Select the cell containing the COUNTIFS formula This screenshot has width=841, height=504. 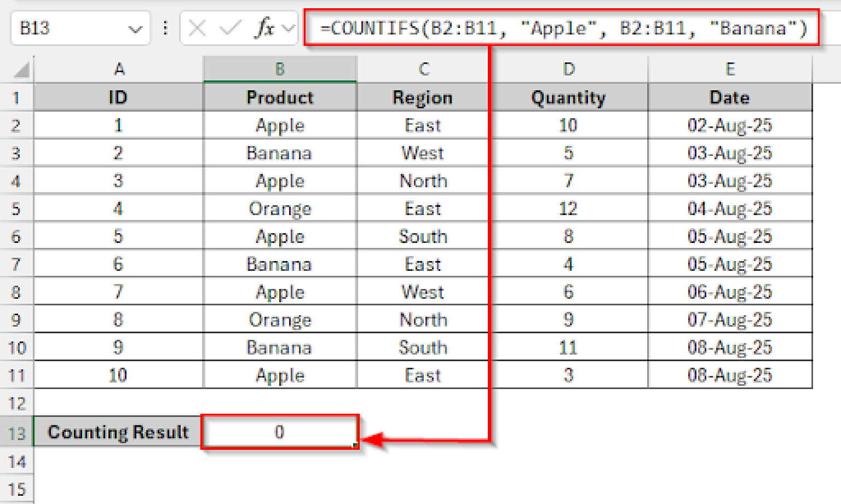pyautogui.click(x=280, y=432)
